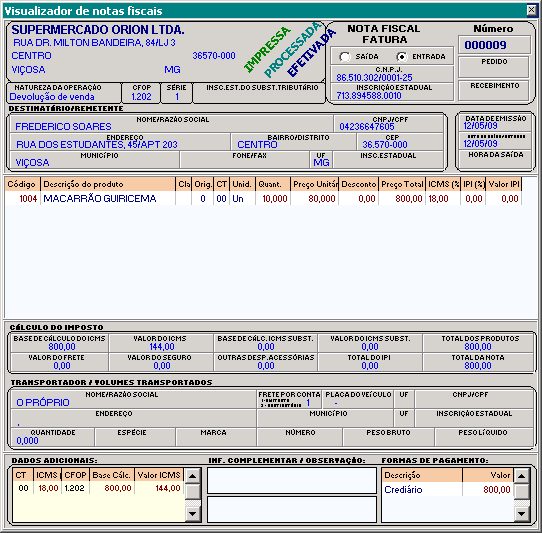
Task: Click the CNPJ/CPF value 04236647605
Action: pyautogui.click(x=367, y=127)
